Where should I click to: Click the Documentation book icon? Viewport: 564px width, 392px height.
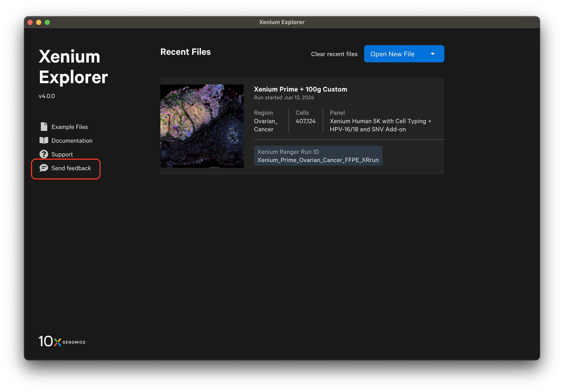tap(44, 140)
